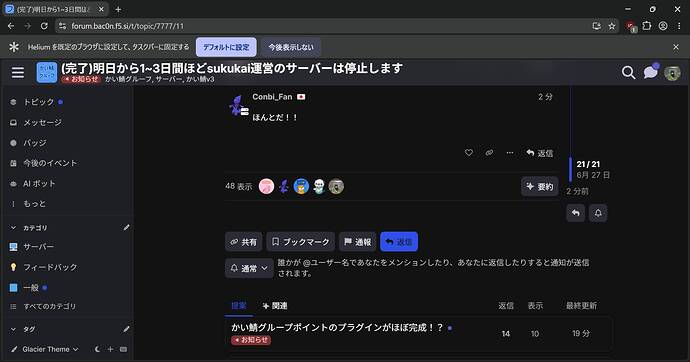Edit categories with the pencil icon
This screenshot has height=362, width=690.
point(126,227)
